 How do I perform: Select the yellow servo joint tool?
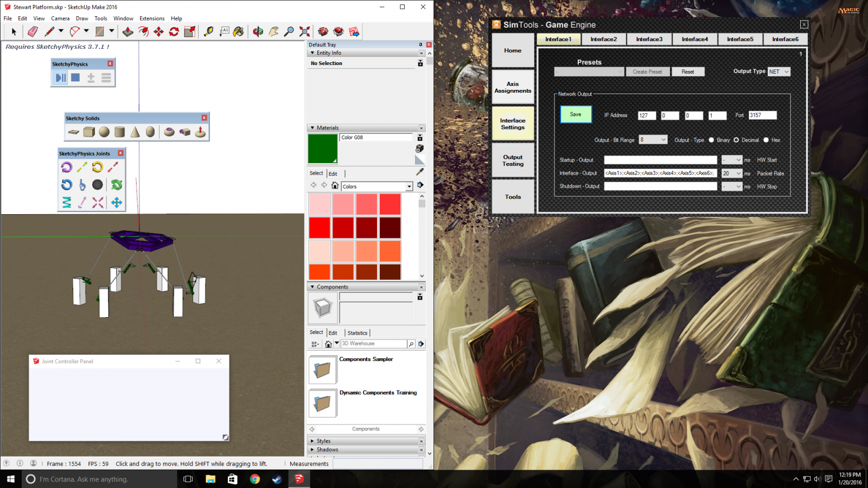pyautogui.click(x=98, y=168)
